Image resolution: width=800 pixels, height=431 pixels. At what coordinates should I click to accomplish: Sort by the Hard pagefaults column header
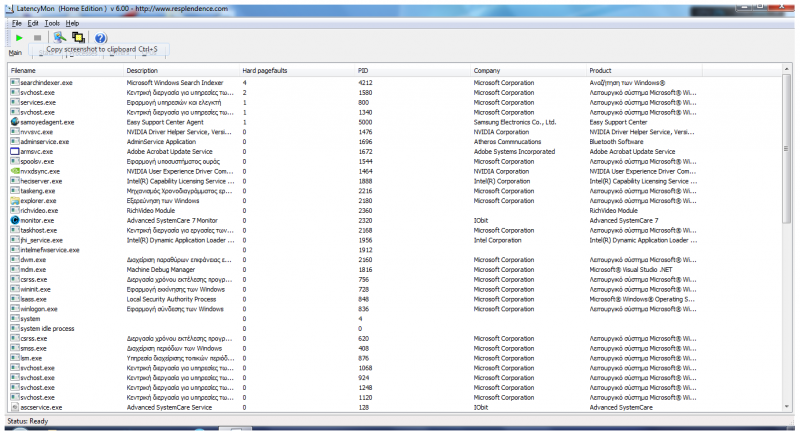263,71
